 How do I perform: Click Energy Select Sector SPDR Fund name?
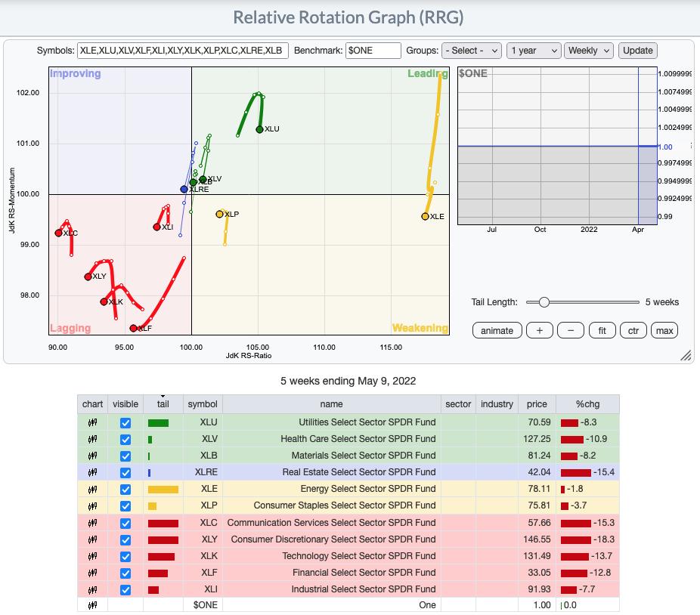coord(368,489)
